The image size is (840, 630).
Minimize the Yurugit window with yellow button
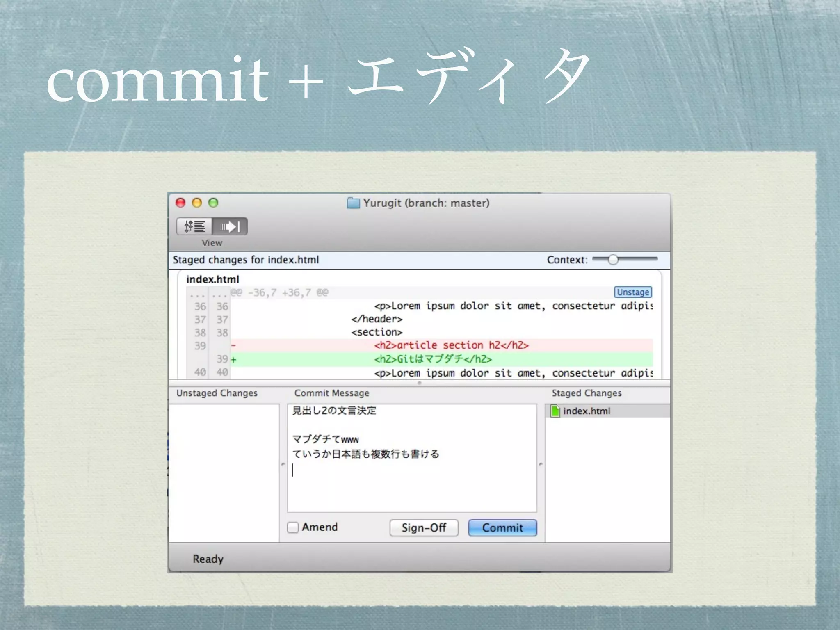point(197,203)
